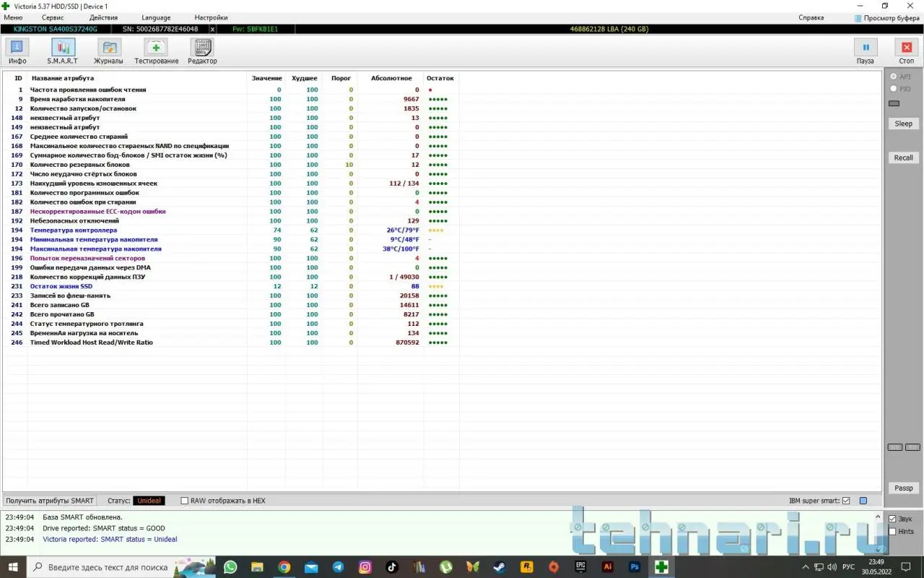Click the Recall button

[x=903, y=158]
